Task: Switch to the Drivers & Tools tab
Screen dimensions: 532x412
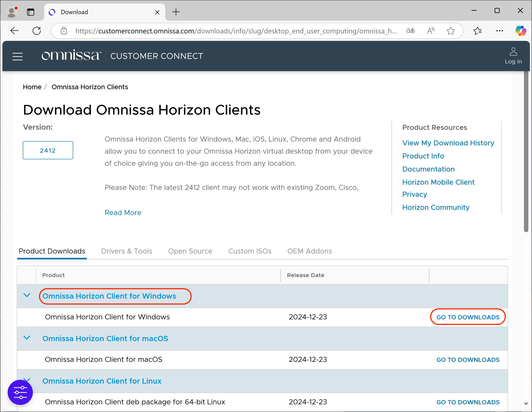Action: (126, 251)
